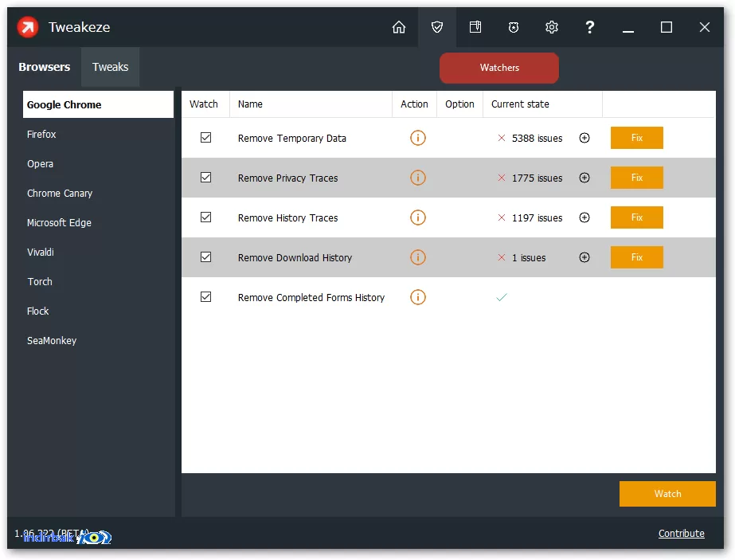Screen dimensions: 735x560
Task: Expand details of 1 issues row
Action: (x=584, y=257)
